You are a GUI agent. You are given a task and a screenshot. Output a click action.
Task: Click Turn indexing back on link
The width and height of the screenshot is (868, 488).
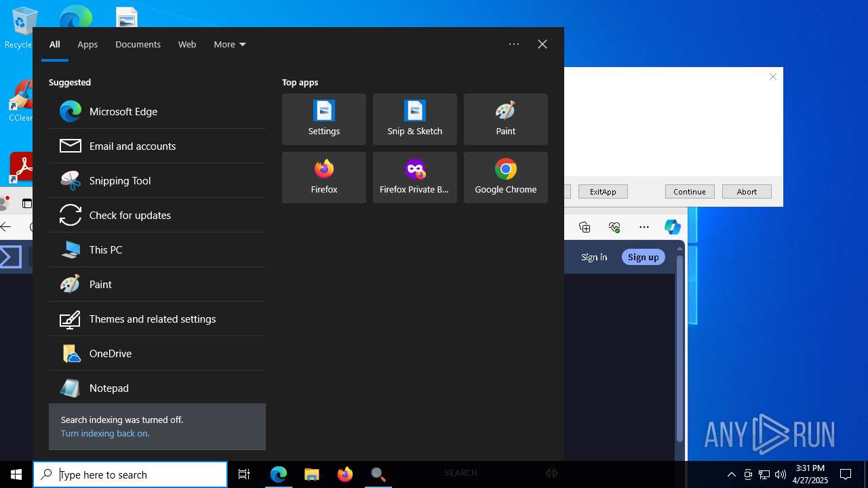click(x=105, y=433)
